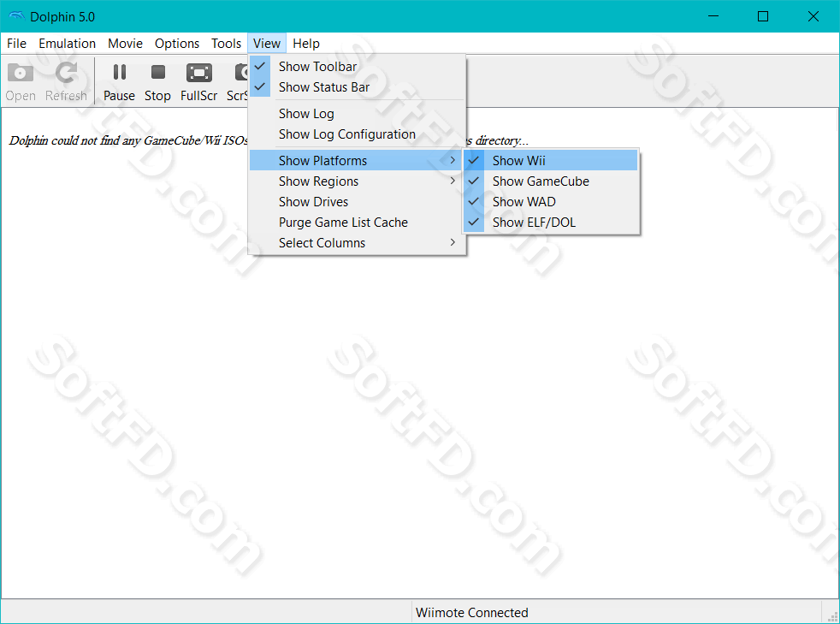Viewport: 840px width, 624px height.
Task: Uncheck Show WAD platform
Action: coord(551,201)
